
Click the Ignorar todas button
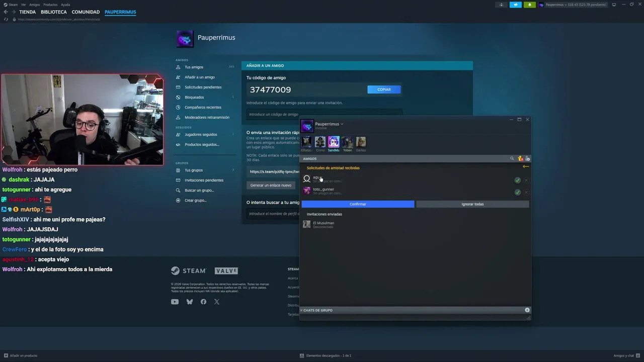tap(472, 204)
